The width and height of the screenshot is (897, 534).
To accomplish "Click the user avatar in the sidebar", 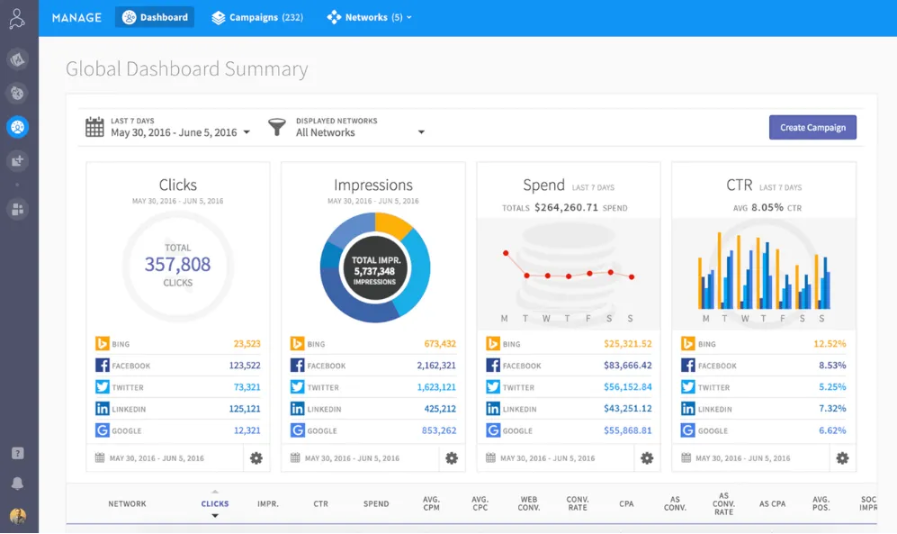I will point(17,516).
